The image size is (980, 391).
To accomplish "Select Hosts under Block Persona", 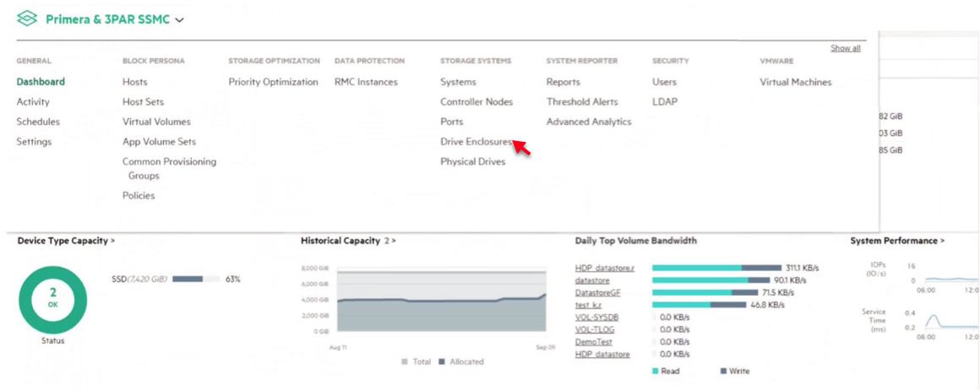I will [135, 82].
